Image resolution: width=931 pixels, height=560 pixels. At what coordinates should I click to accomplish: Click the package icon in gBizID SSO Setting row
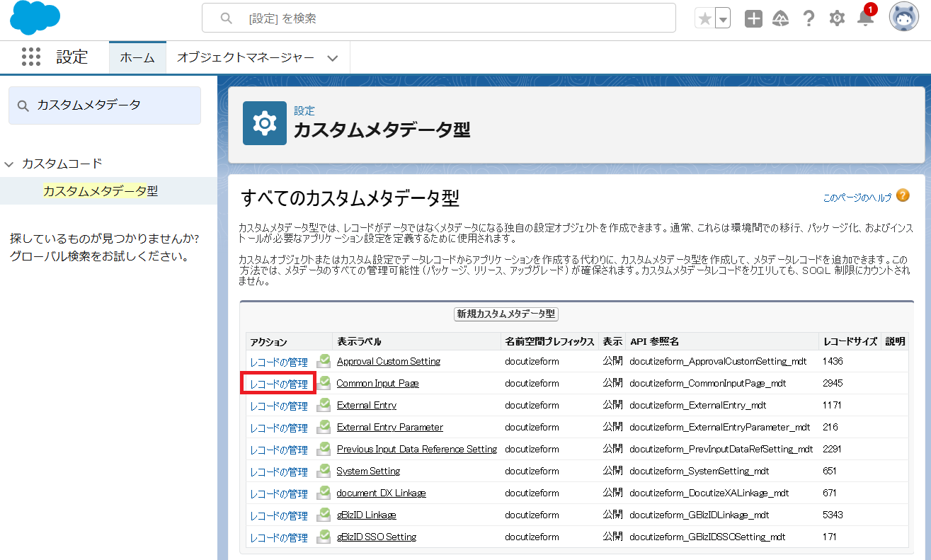pos(324,537)
